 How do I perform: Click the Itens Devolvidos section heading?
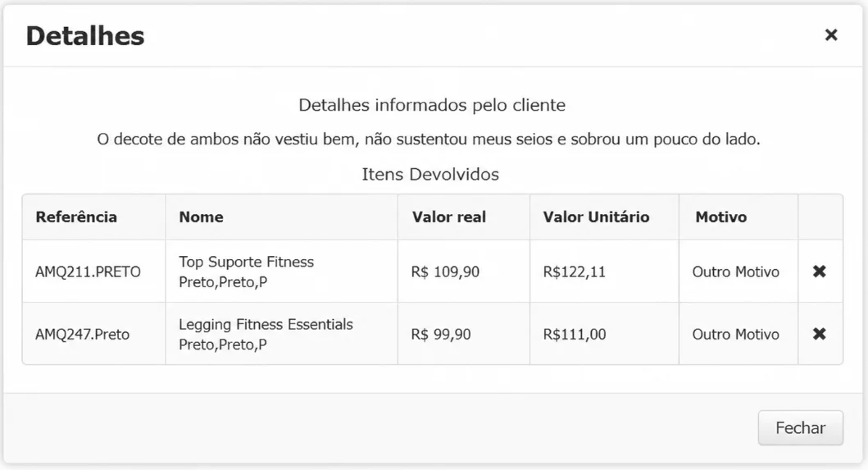[430, 174]
